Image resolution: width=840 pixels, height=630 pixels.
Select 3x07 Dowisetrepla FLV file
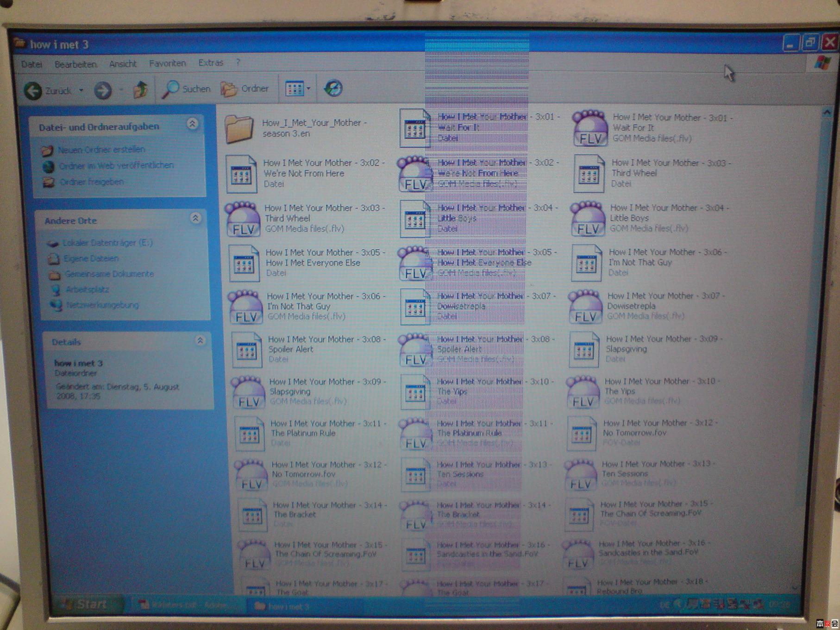point(647,306)
